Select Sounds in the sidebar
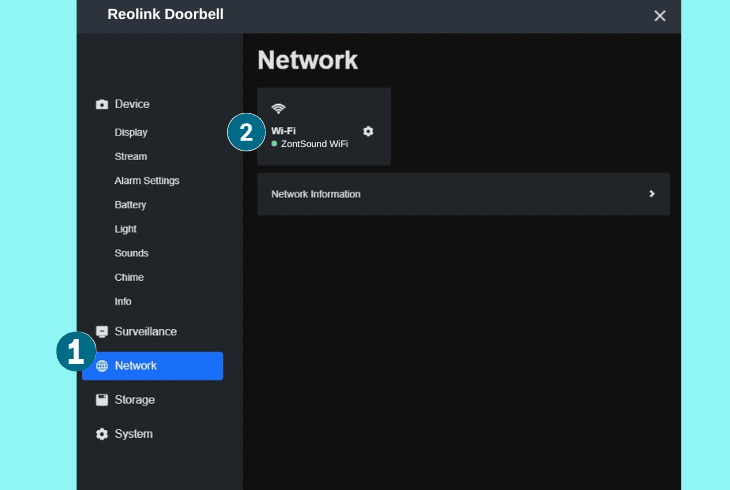The height and width of the screenshot is (490, 730). [x=131, y=253]
